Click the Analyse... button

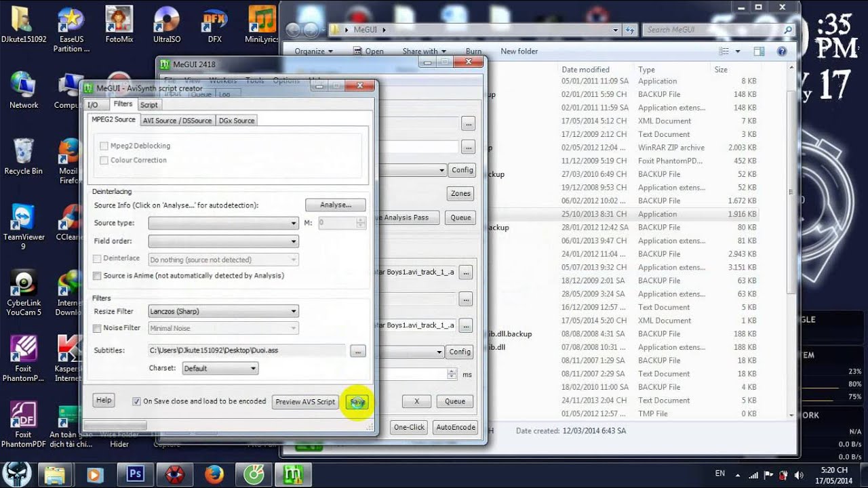coord(336,205)
